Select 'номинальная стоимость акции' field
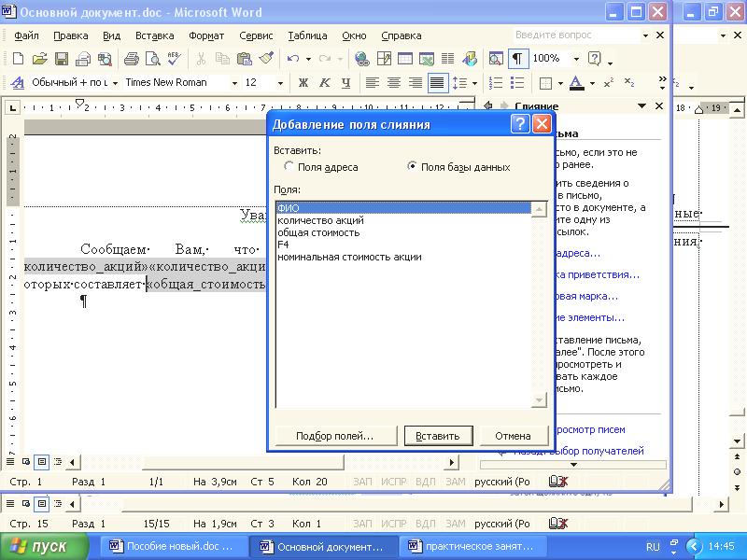This screenshot has width=747, height=560. (x=404, y=258)
